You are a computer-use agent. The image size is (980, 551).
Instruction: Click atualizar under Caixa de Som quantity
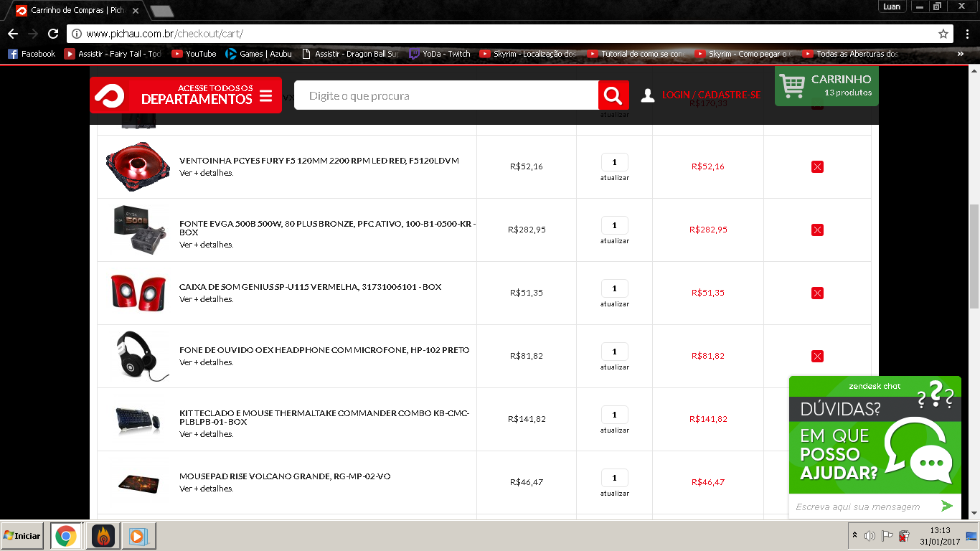pos(615,304)
